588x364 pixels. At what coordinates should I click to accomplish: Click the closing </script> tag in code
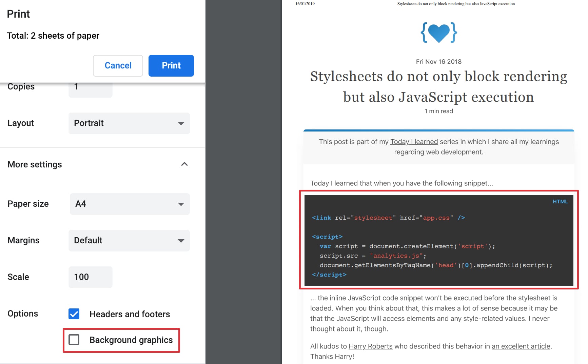(x=329, y=275)
